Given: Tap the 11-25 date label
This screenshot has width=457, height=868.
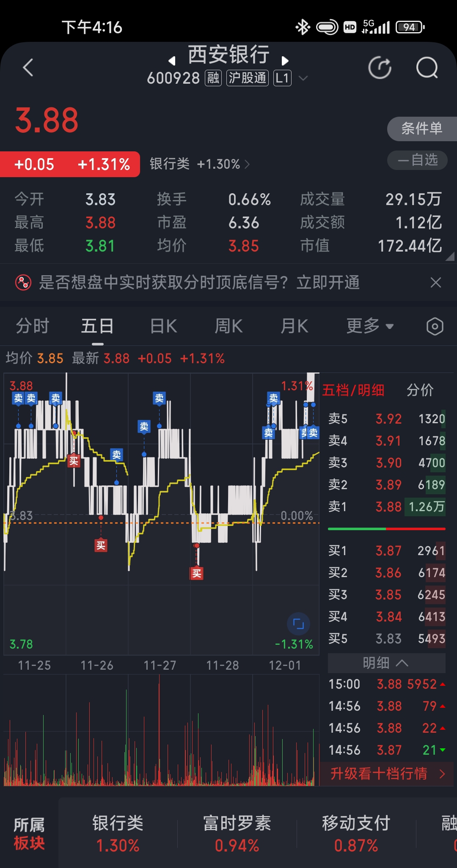Looking at the screenshot, I should point(34,665).
